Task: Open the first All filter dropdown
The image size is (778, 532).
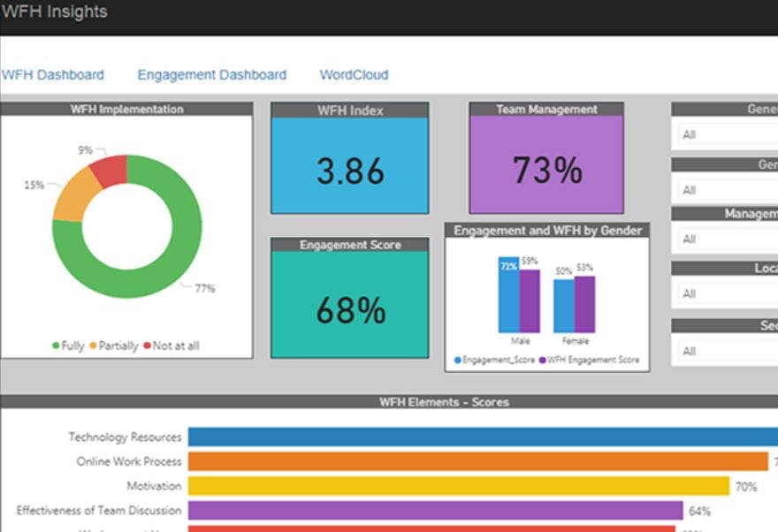Action: [728, 134]
